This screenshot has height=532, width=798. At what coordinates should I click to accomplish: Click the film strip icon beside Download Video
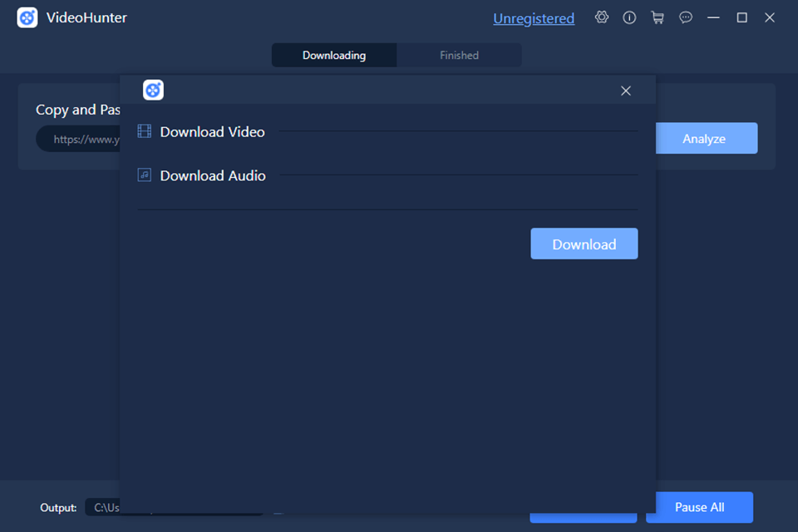(145, 131)
